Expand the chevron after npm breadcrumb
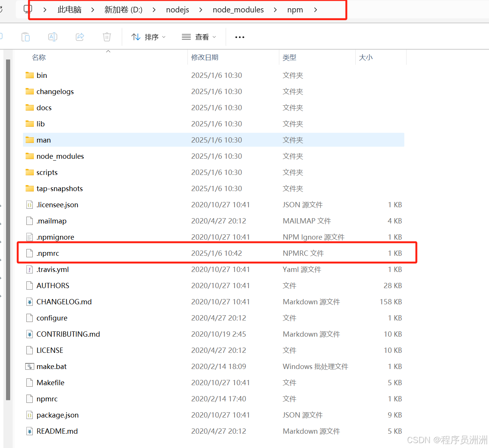 pos(315,10)
